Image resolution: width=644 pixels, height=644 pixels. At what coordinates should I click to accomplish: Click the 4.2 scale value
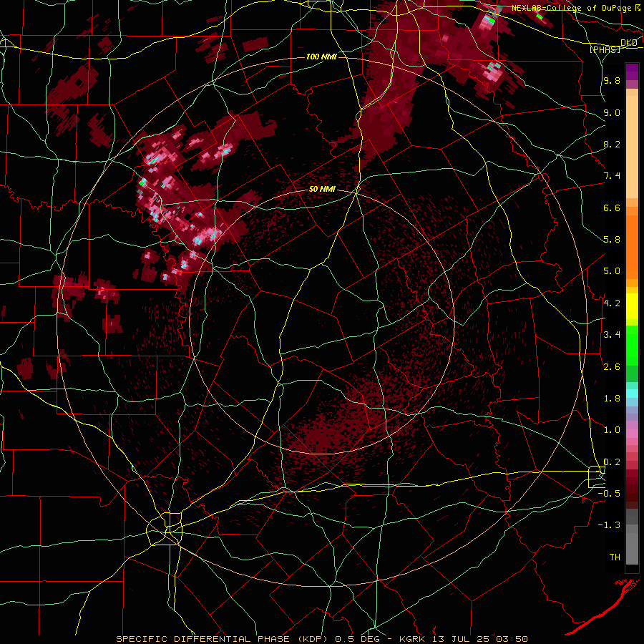pos(612,303)
